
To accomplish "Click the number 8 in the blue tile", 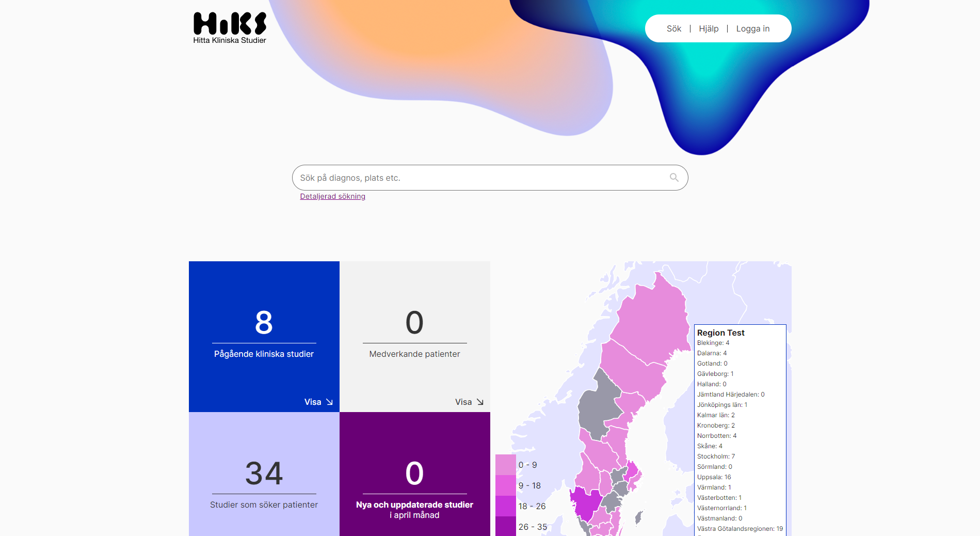I will [x=264, y=323].
